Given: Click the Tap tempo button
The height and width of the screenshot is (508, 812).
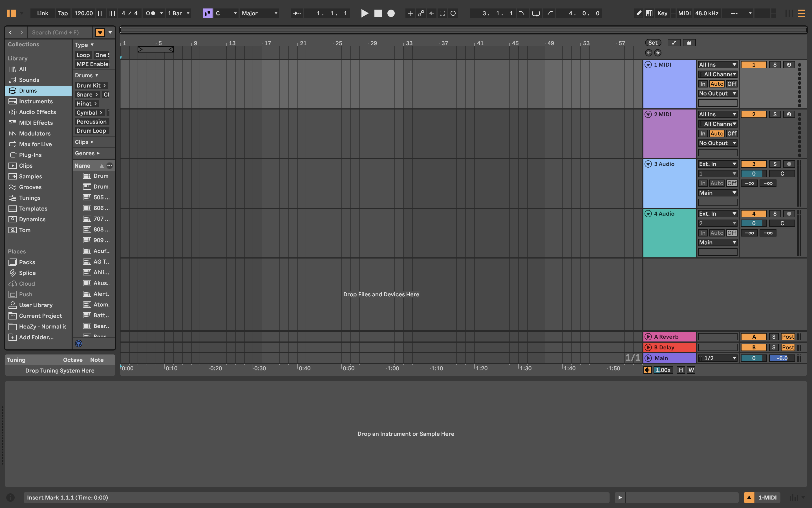Looking at the screenshot, I should pyautogui.click(x=63, y=13).
